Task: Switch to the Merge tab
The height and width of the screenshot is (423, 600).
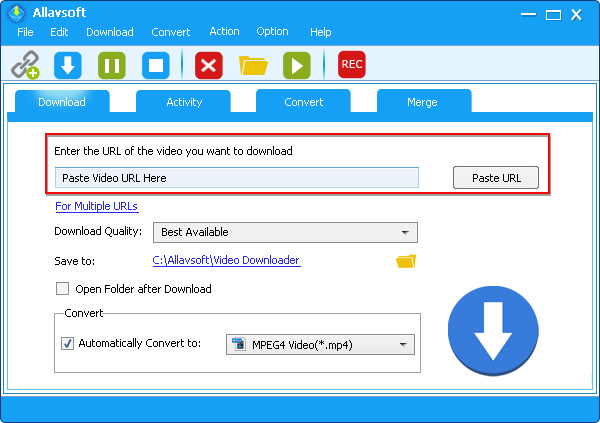Action: coord(424,102)
